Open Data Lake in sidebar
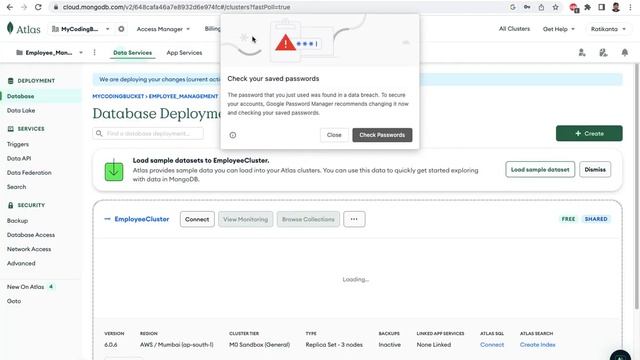This screenshot has width=640, height=360. (21, 111)
